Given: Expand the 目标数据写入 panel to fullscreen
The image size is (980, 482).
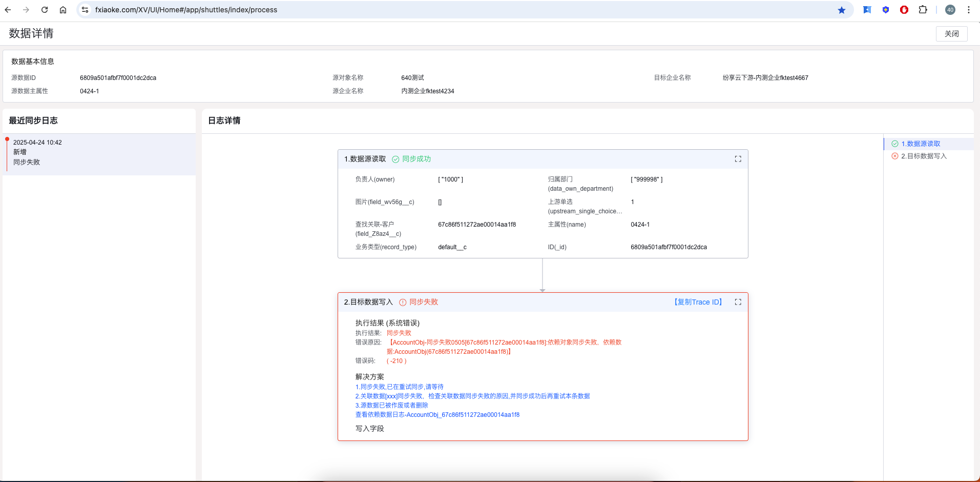Looking at the screenshot, I should (738, 302).
